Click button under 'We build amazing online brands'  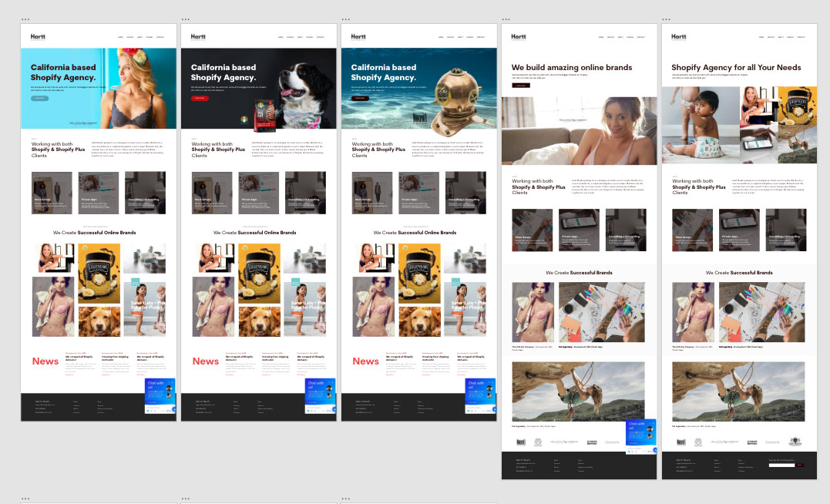(x=520, y=85)
